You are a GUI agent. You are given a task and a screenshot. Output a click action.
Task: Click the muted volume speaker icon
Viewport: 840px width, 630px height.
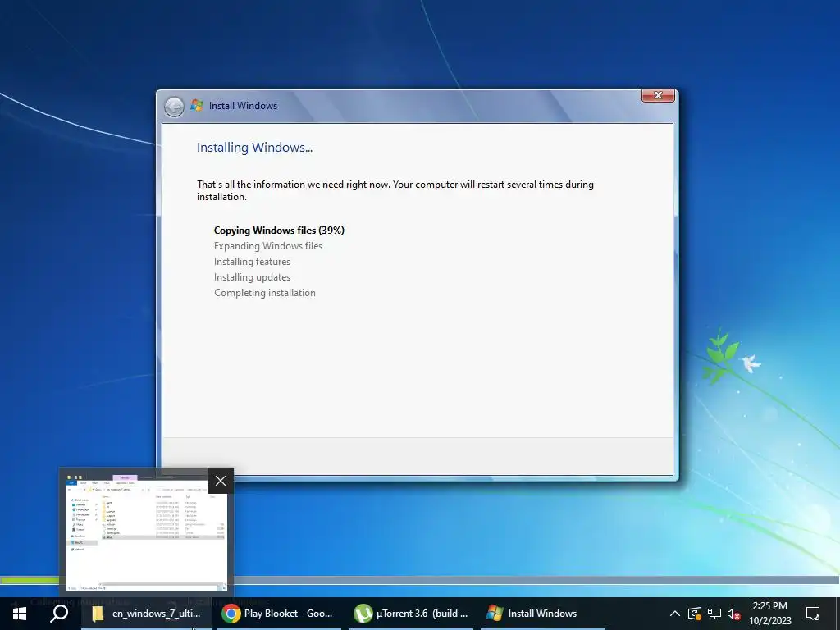coord(734,614)
